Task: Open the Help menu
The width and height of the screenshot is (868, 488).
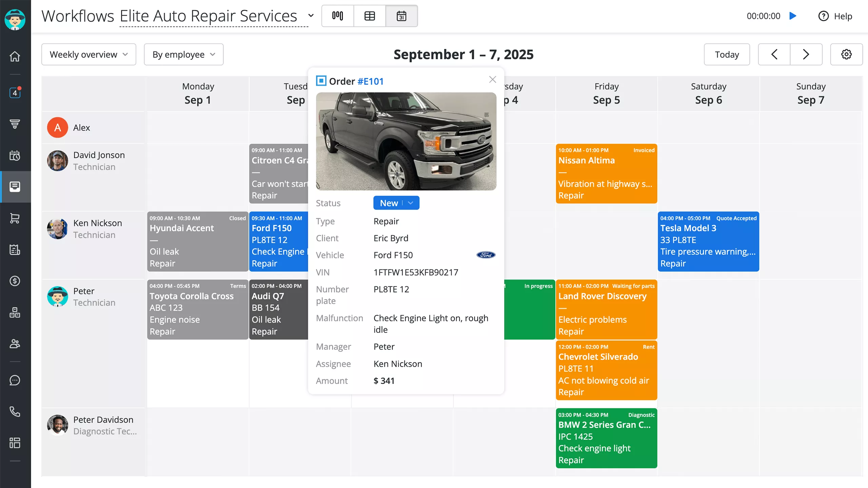Action: coord(835,16)
